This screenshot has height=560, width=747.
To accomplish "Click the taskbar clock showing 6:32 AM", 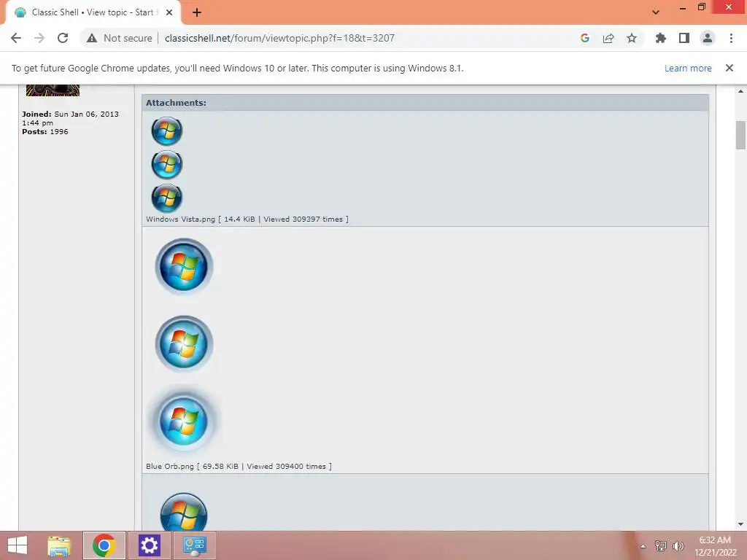I will pos(715,545).
